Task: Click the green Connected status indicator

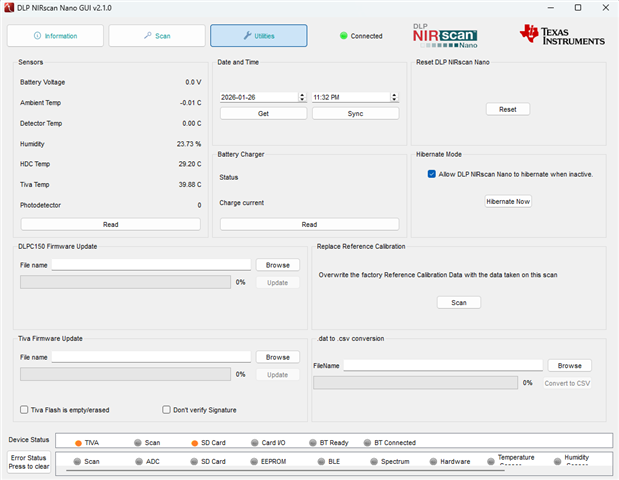Action: click(x=343, y=36)
